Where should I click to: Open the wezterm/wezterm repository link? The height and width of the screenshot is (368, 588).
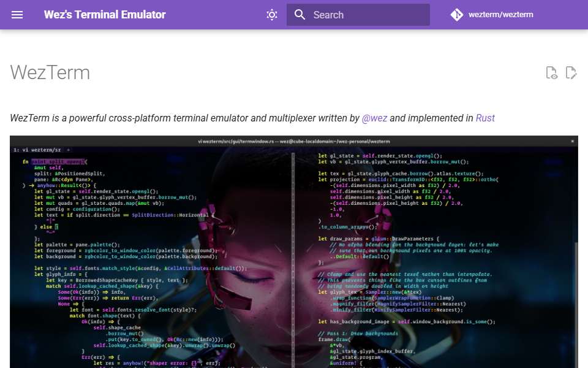[492, 15]
